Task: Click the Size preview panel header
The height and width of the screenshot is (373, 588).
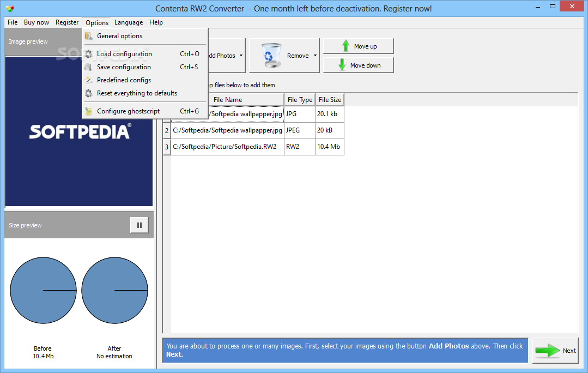Action: pos(79,225)
